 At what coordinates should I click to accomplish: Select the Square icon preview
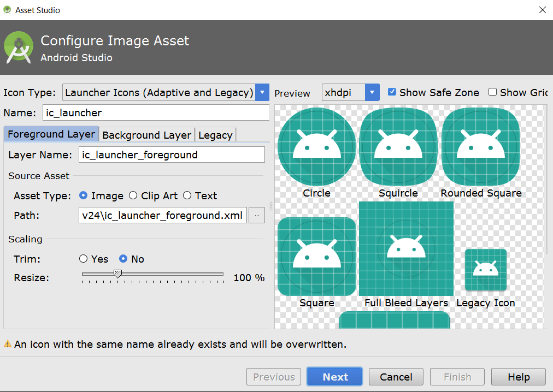[x=317, y=256]
